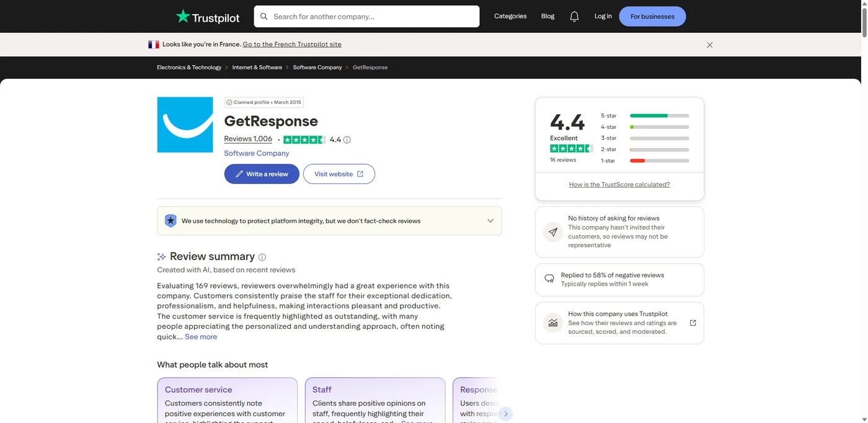Open the Customer service topic card
The height and width of the screenshot is (423, 868).
[x=227, y=401]
